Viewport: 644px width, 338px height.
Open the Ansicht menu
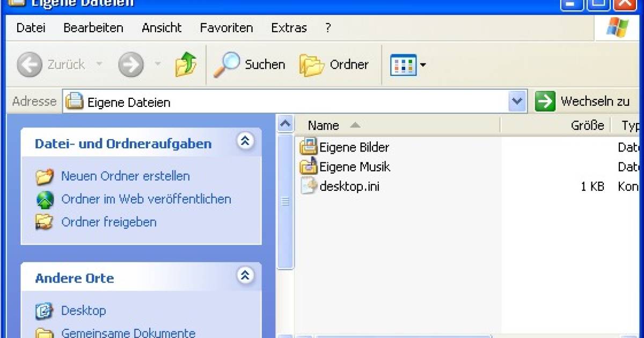point(160,27)
